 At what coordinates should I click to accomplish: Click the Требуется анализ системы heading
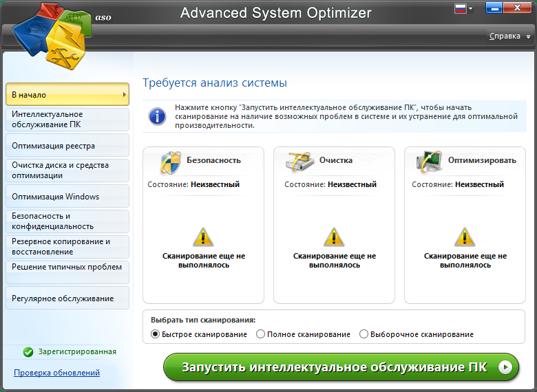click(x=215, y=83)
